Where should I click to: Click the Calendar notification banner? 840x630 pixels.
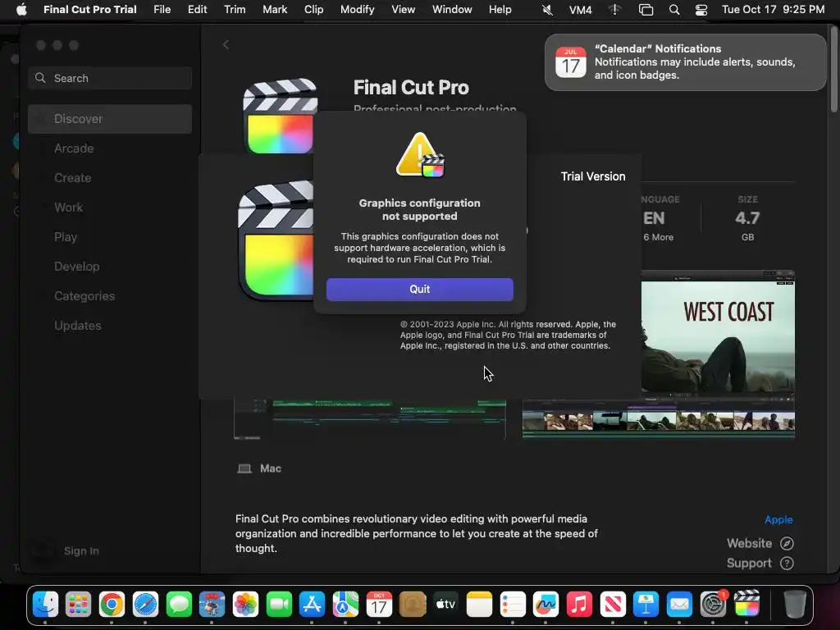(685, 62)
